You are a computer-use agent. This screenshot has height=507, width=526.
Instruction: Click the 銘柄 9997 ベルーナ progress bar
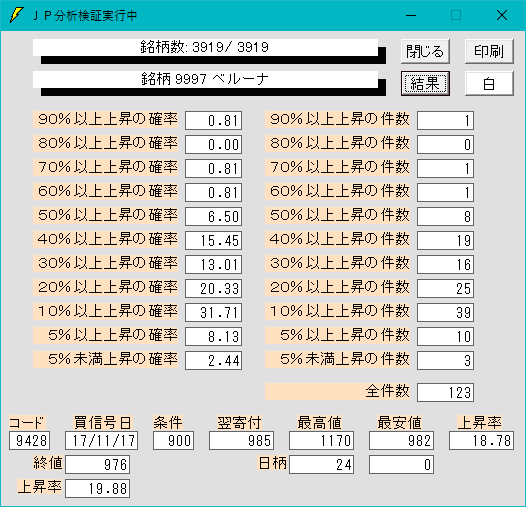click(x=209, y=83)
